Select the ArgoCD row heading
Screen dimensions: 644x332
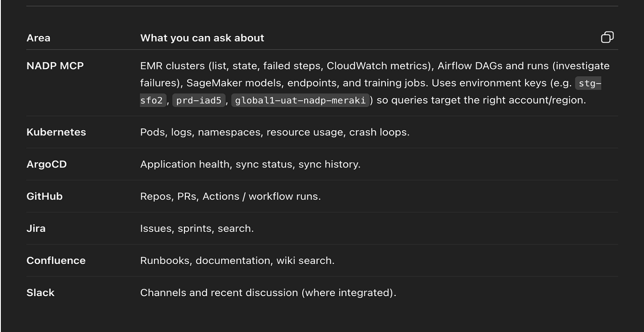(x=46, y=164)
